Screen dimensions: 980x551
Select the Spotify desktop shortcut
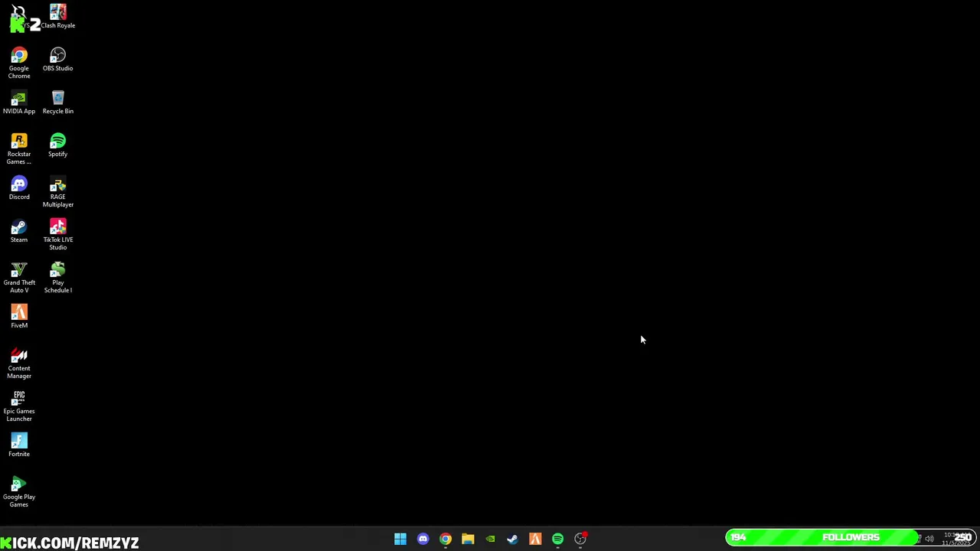coord(58,145)
